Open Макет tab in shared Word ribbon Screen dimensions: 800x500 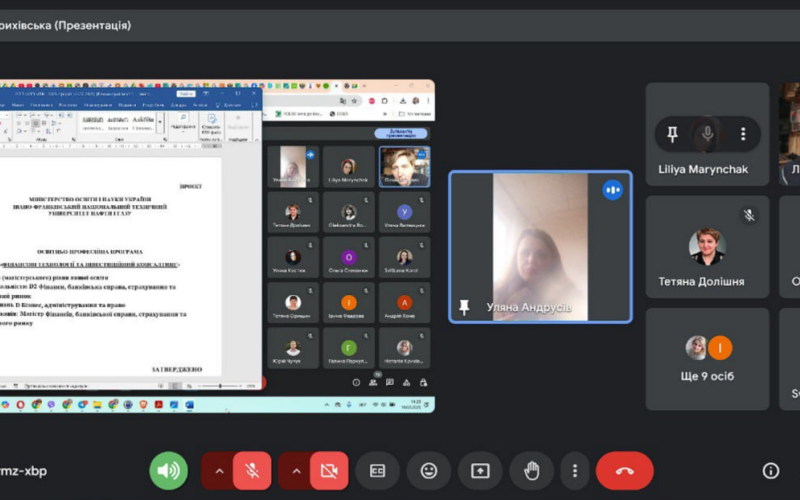click(x=17, y=105)
